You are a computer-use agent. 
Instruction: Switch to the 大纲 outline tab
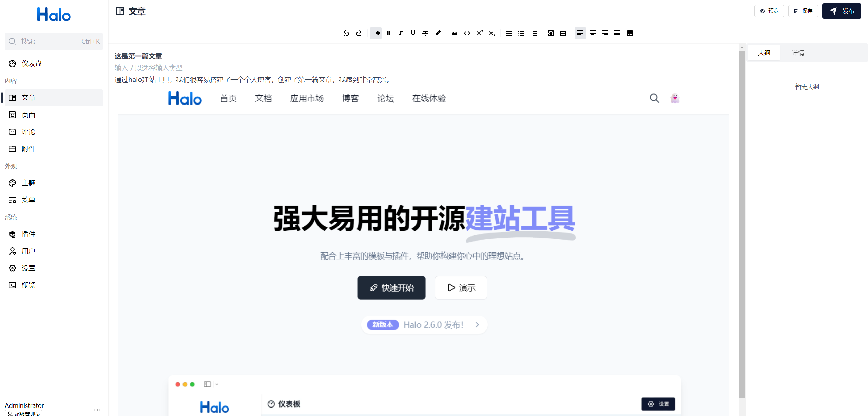click(x=764, y=53)
